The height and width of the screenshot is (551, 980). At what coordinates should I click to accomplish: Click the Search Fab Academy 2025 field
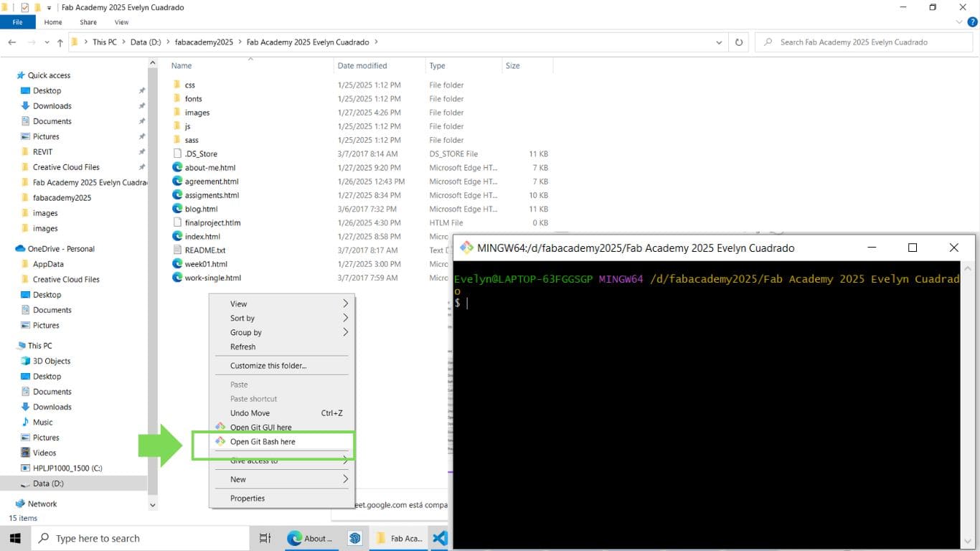[864, 42]
